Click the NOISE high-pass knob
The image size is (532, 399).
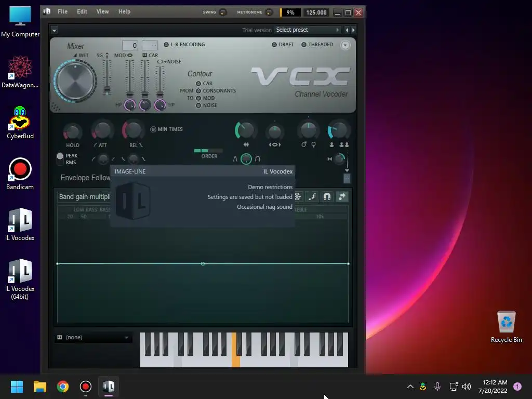[x=160, y=105]
